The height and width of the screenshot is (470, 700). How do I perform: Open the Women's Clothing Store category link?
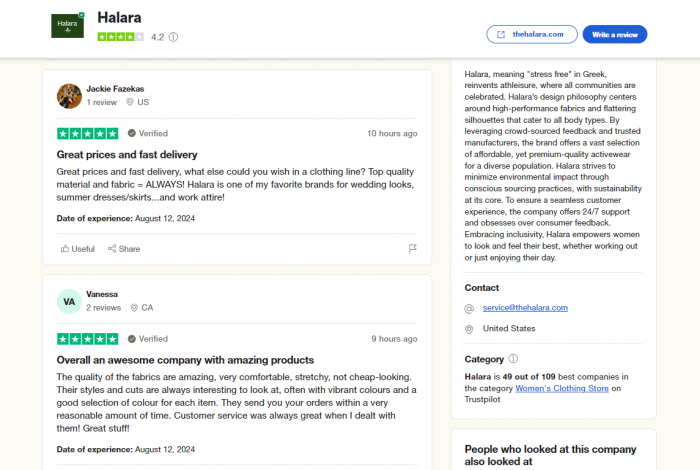point(562,388)
